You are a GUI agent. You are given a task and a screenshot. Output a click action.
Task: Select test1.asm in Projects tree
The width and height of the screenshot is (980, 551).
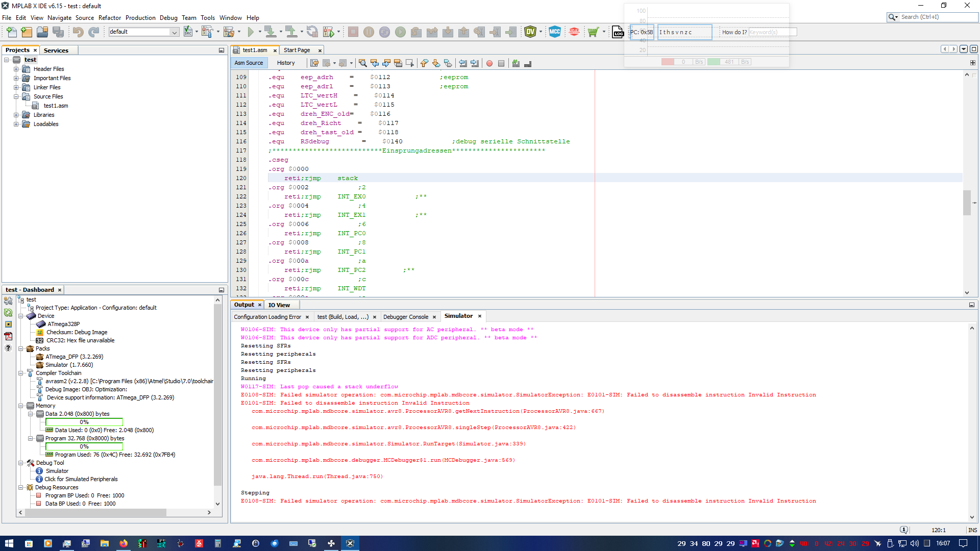pos(55,106)
